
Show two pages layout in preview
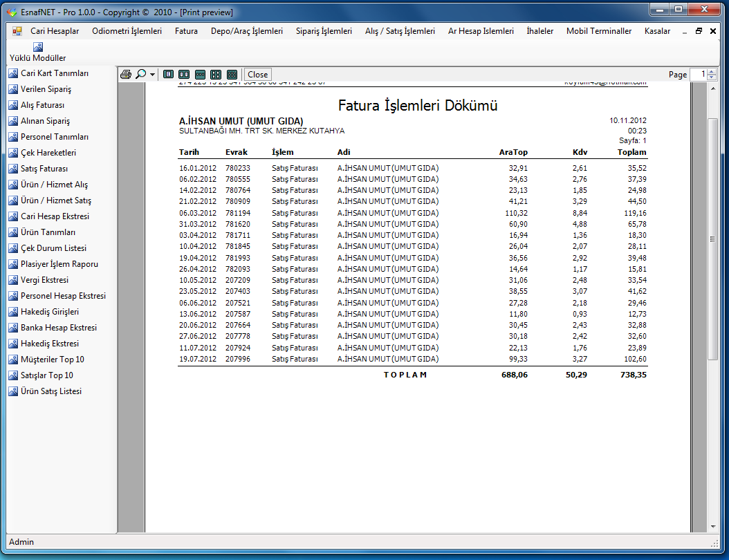click(184, 75)
